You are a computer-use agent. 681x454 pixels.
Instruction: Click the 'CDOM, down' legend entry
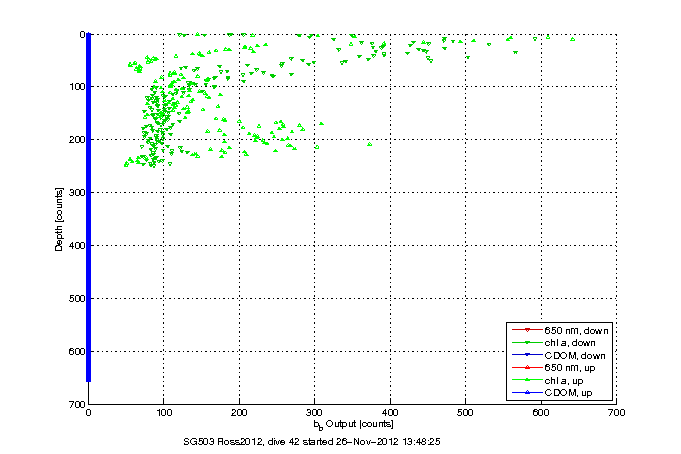point(575,355)
